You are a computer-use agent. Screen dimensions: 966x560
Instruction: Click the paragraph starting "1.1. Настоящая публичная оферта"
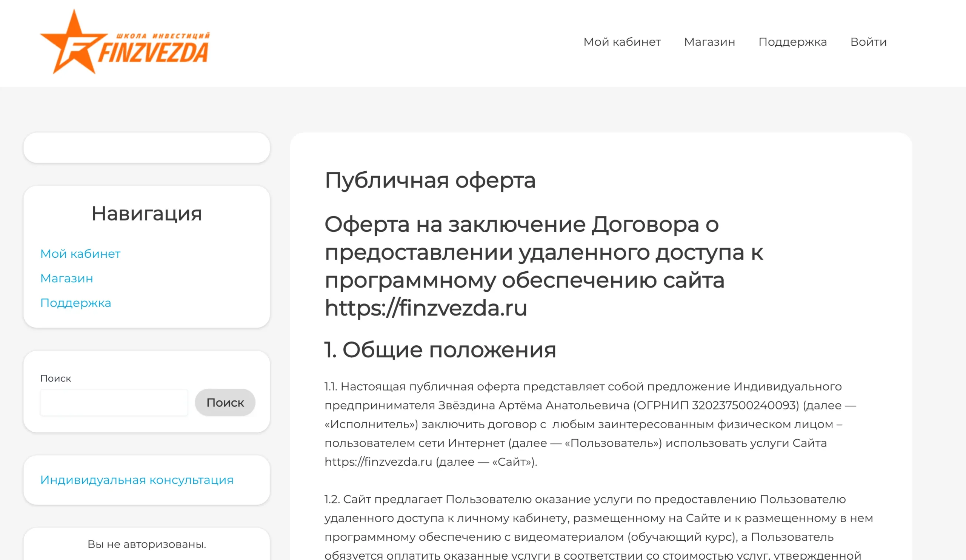pyautogui.click(x=590, y=424)
